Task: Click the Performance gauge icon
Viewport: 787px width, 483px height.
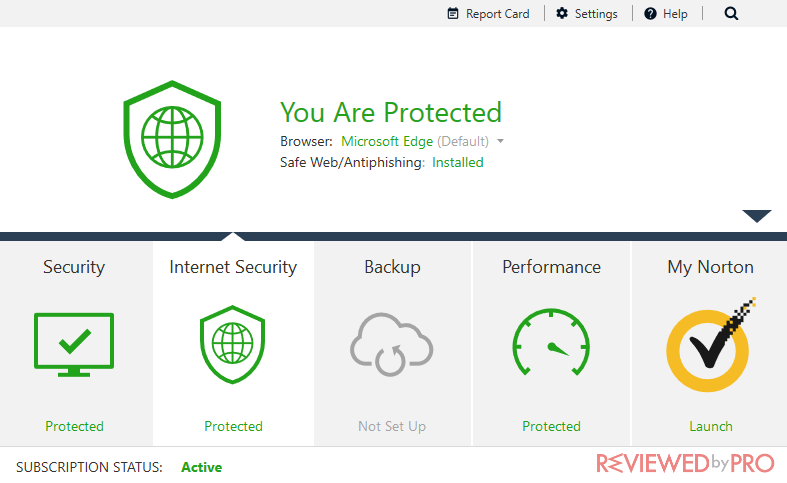Action: (551, 342)
